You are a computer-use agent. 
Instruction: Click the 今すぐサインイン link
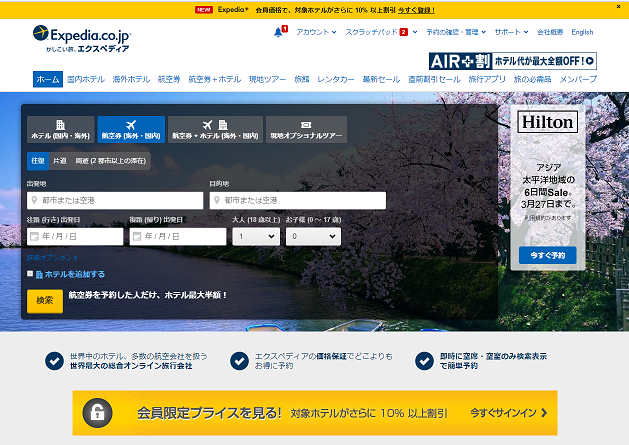pos(509,413)
